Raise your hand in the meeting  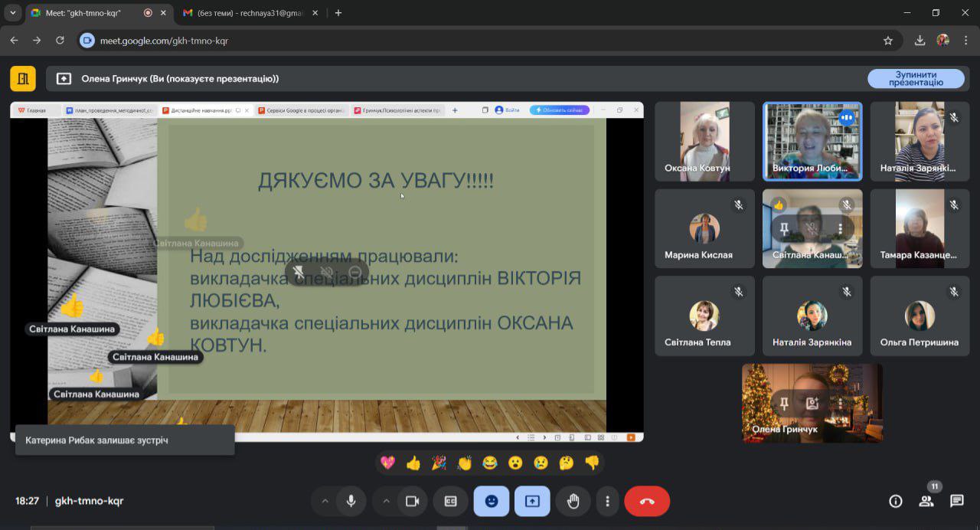click(573, 501)
